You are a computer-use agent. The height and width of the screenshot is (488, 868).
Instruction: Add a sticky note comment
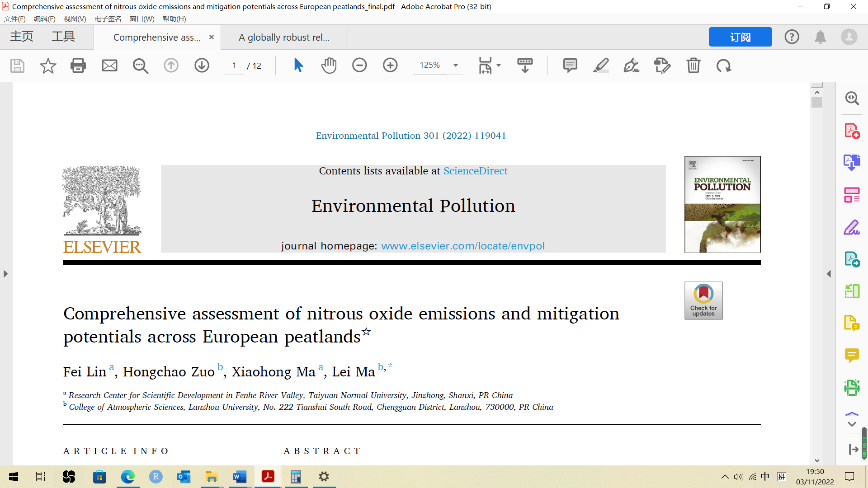(x=570, y=66)
